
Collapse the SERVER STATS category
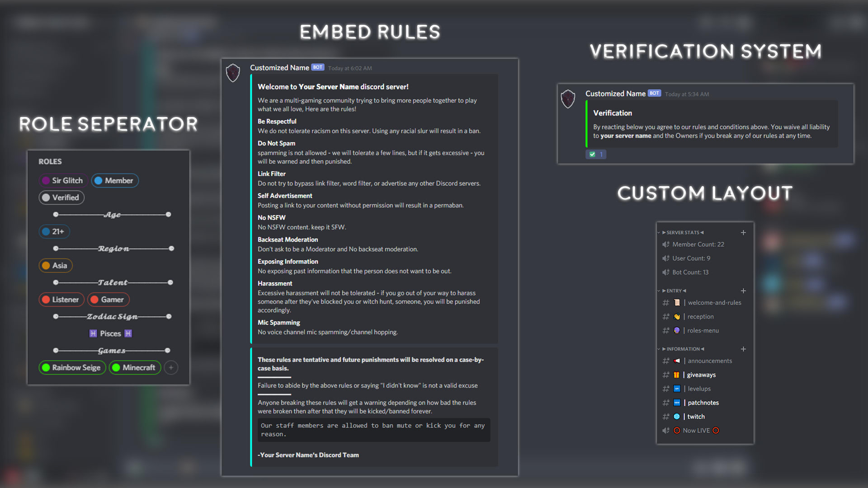click(x=659, y=232)
